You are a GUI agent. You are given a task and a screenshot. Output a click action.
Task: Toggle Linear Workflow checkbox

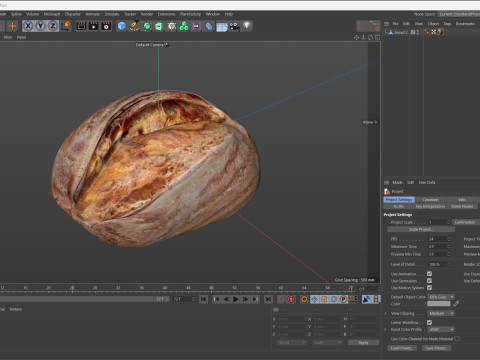coord(429,322)
